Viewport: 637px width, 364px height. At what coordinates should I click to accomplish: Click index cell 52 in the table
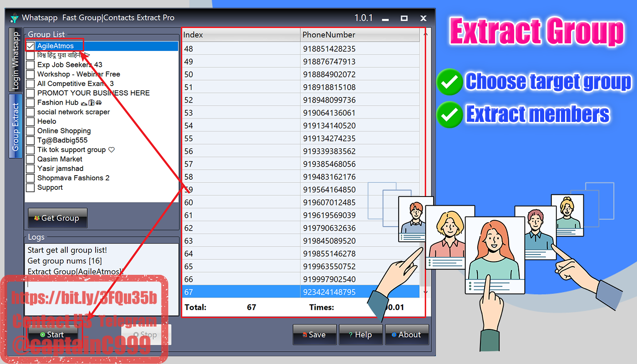[241, 100]
